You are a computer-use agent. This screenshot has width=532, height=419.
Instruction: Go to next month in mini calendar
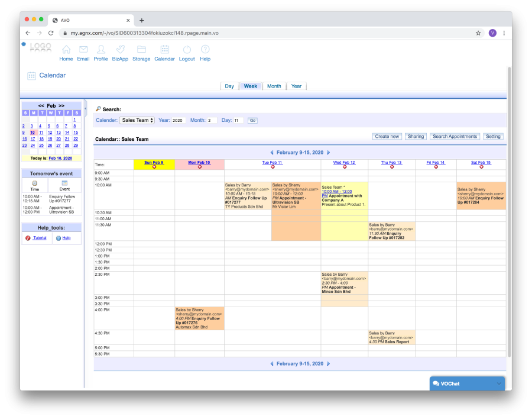click(x=61, y=105)
